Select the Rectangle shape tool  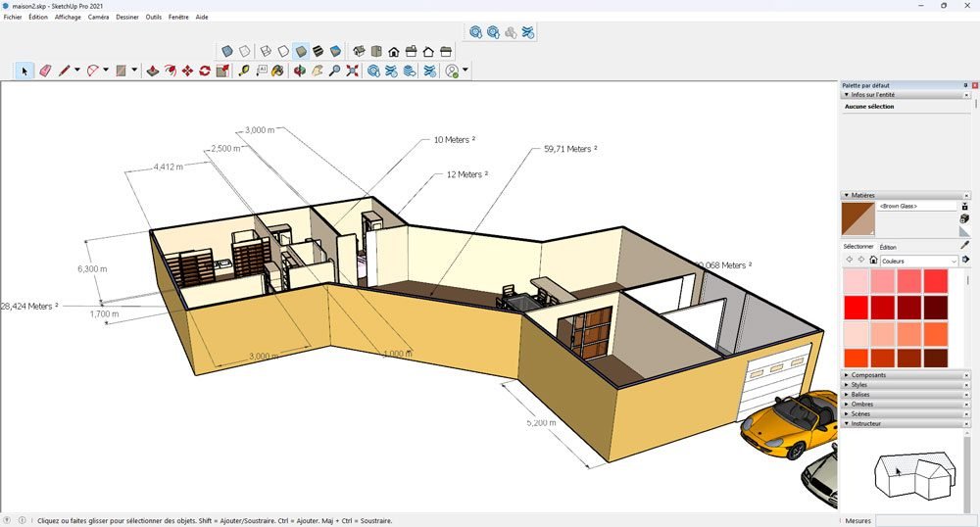pos(122,72)
